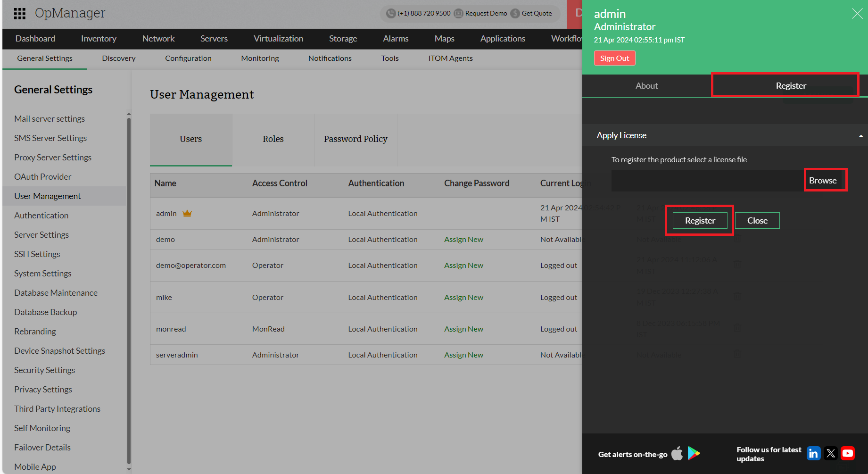
Task: Open Mail server settings
Action: click(50, 119)
